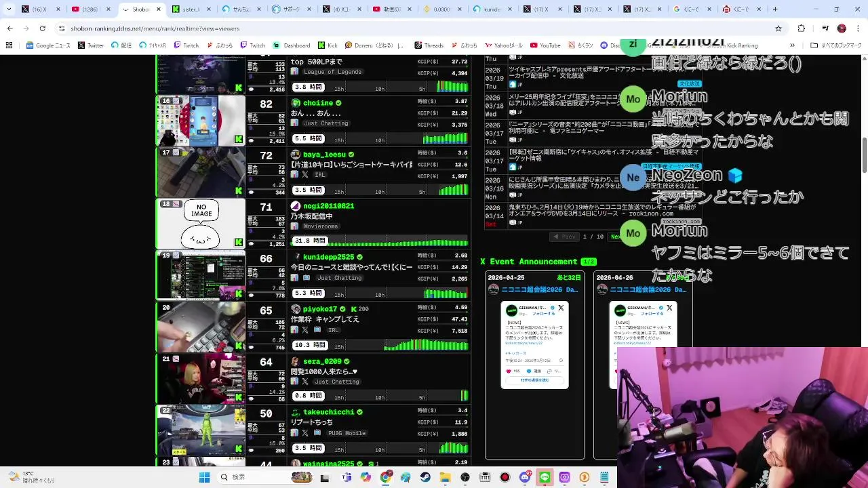Open choiine's channel name link
The width and height of the screenshot is (868, 488).
point(318,103)
